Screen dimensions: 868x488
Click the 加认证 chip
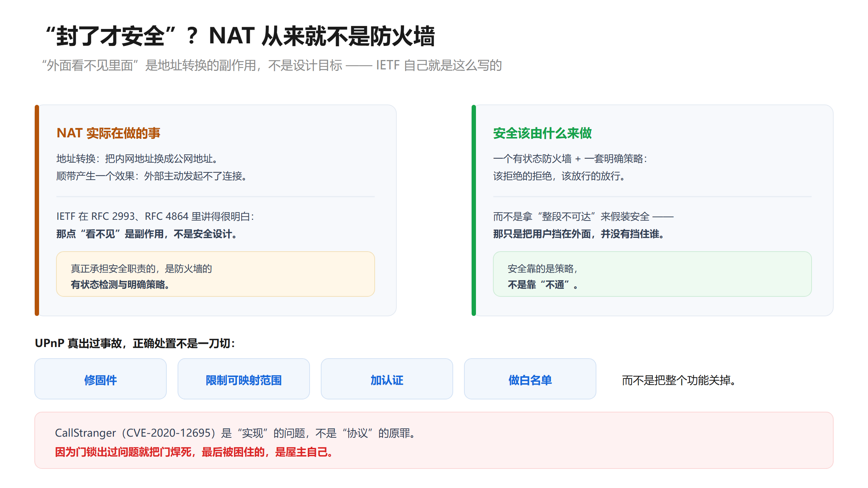[x=387, y=379]
